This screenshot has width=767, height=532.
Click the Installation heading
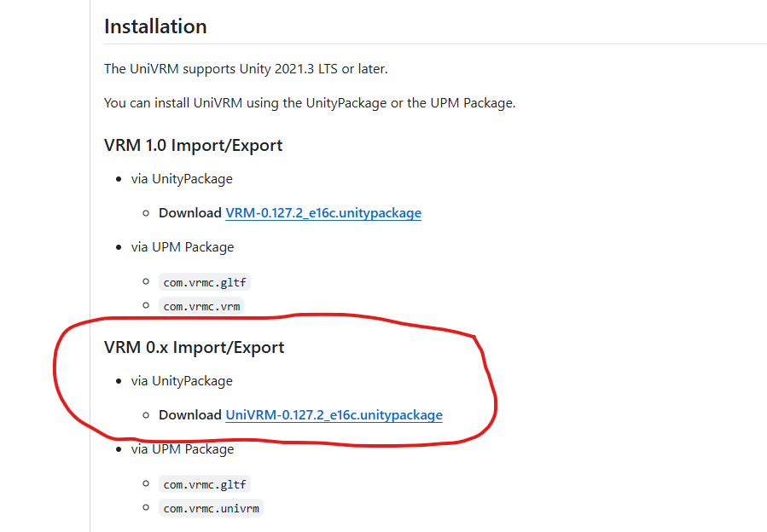[x=155, y=26]
